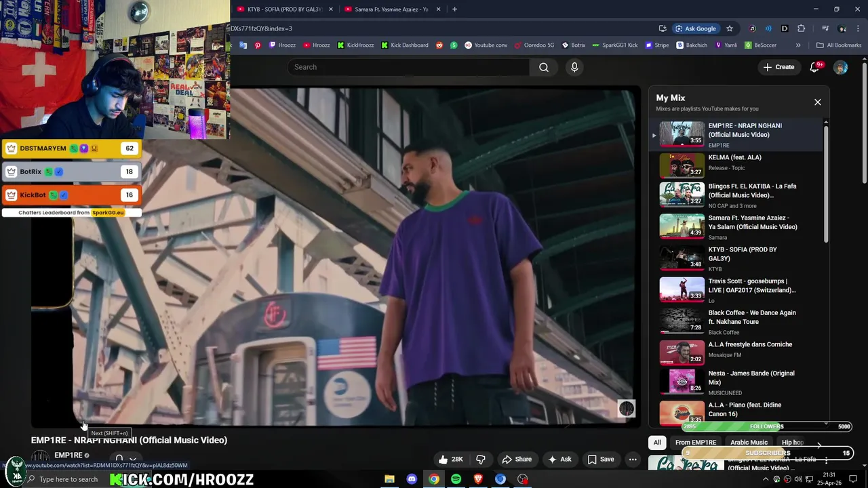Select the From EMP1RE filter chip
This screenshot has width=868, height=488.
click(695, 443)
